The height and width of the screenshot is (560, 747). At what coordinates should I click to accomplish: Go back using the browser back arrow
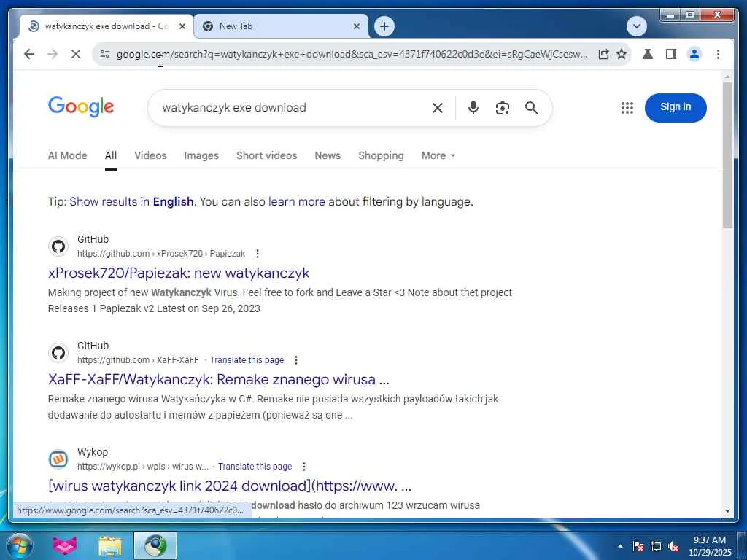point(29,54)
